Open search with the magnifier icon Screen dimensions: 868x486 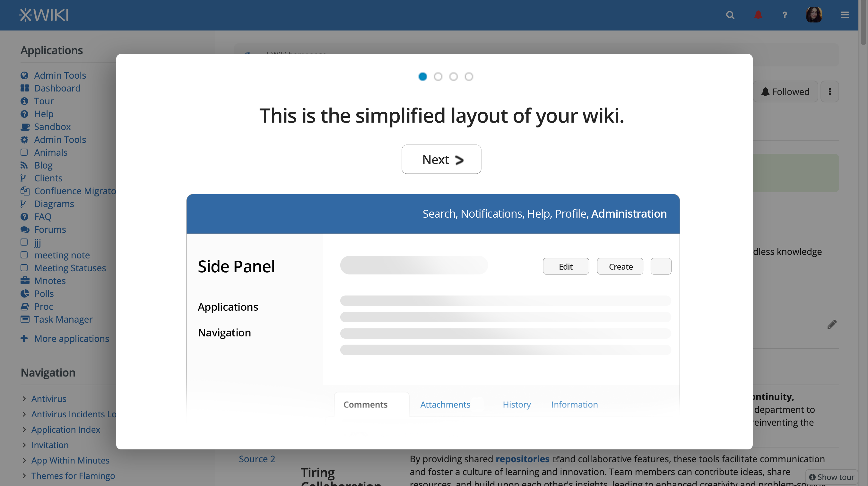tap(730, 15)
